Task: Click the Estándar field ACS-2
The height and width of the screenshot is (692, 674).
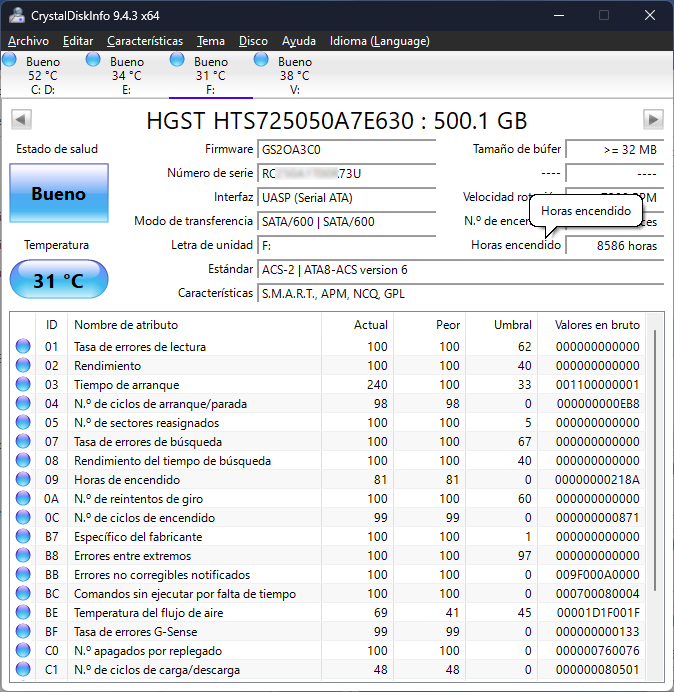Action: (461, 270)
